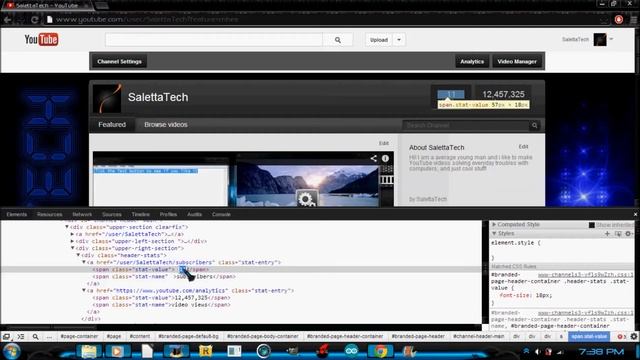
Task: Open the Sources DevTools tab
Action: 112,214
